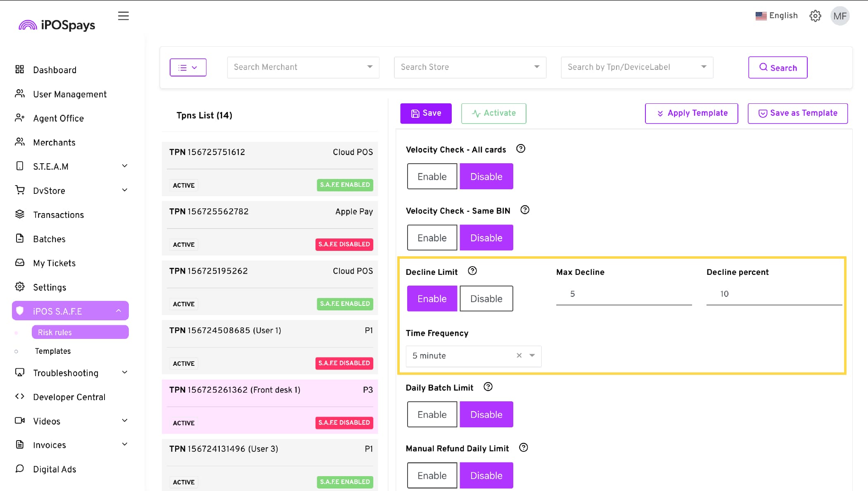Expand the Time Frequency dropdown arrow
Screen dimensions: 868x491
coord(532,355)
